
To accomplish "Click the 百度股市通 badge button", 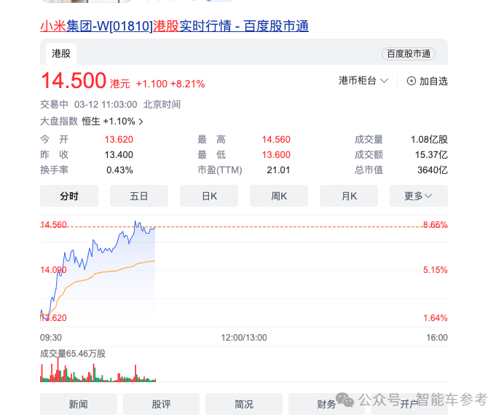I will (408, 54).
